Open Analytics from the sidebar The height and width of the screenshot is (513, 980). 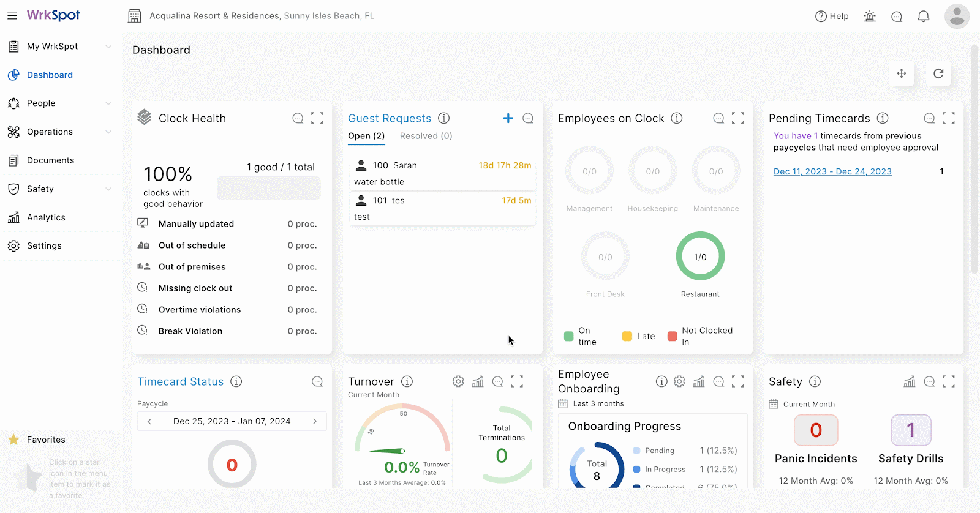46,217
